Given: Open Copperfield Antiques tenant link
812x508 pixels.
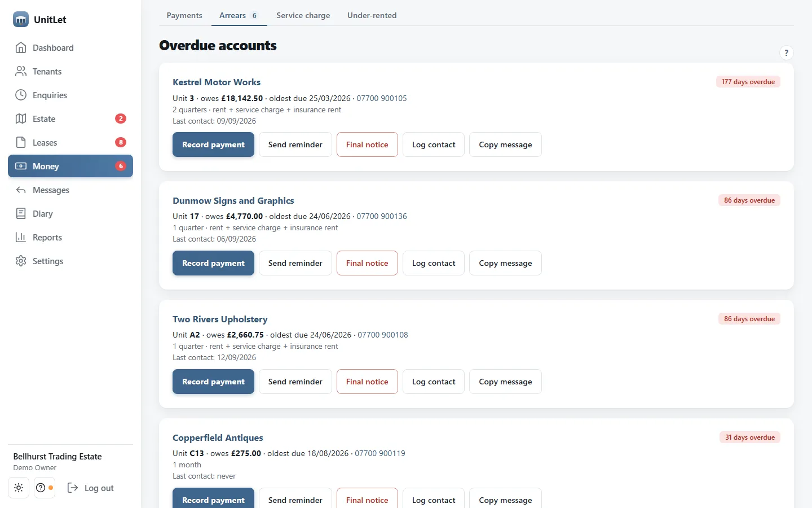Looking at the screenshot, I should pyautogui.click(x=218, y=438).
